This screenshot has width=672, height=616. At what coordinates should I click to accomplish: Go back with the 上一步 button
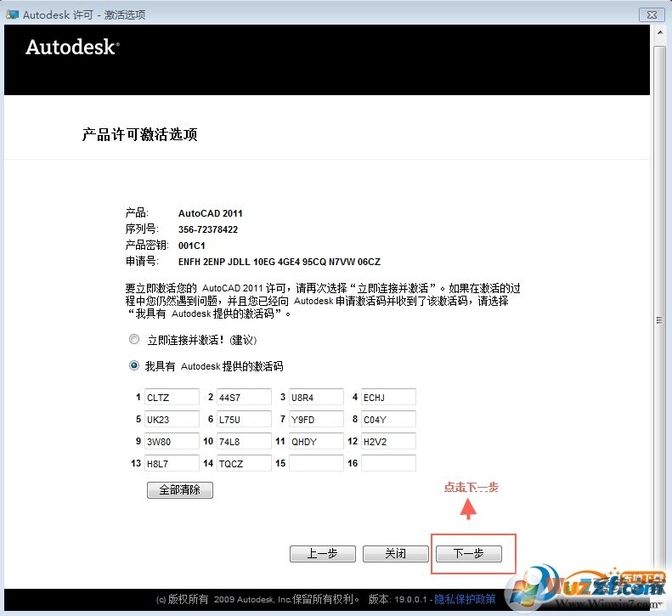[x=323, y=553]
